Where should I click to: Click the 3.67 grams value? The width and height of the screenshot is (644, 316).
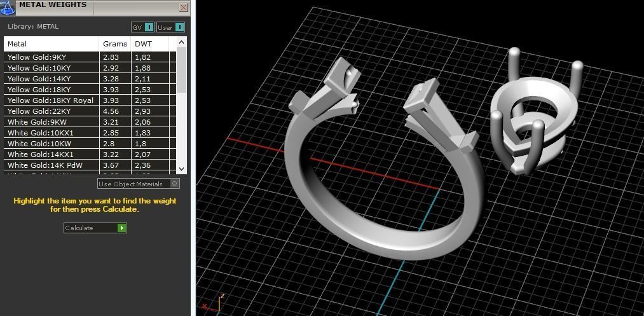pyautogui.click(x=111, y=165)
